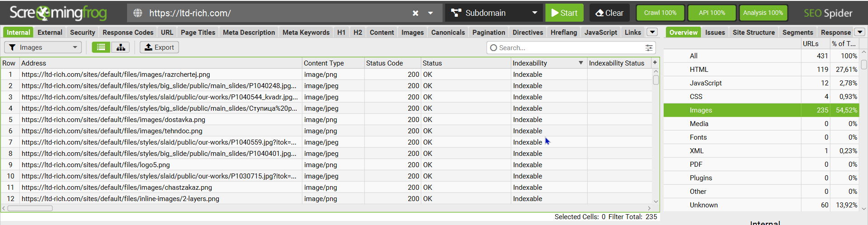Open search filter options sliders icon

click(649, 48)
